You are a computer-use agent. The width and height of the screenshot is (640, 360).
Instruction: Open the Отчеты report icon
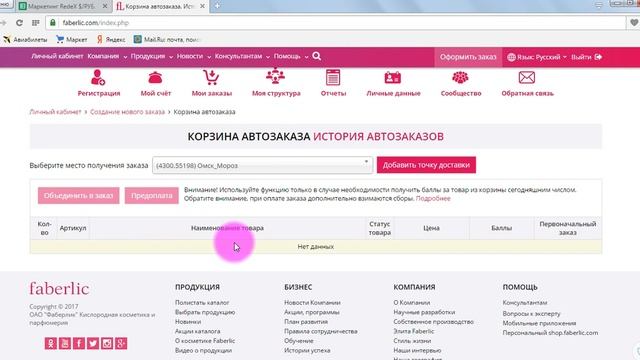333,77
